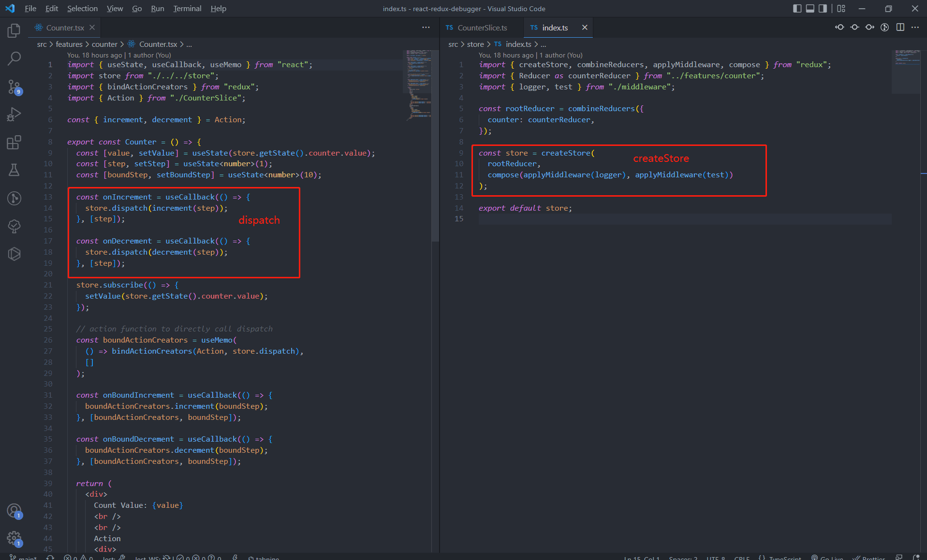Screen dimensions: 927x560
Task: Open Customize Layout in title bar
Action: [x=841, y=9]
